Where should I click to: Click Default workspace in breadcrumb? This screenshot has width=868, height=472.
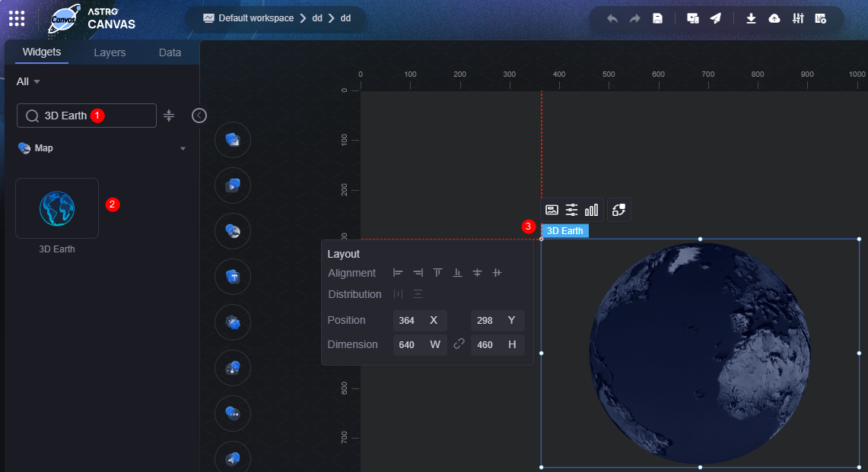tap(256, 18)
